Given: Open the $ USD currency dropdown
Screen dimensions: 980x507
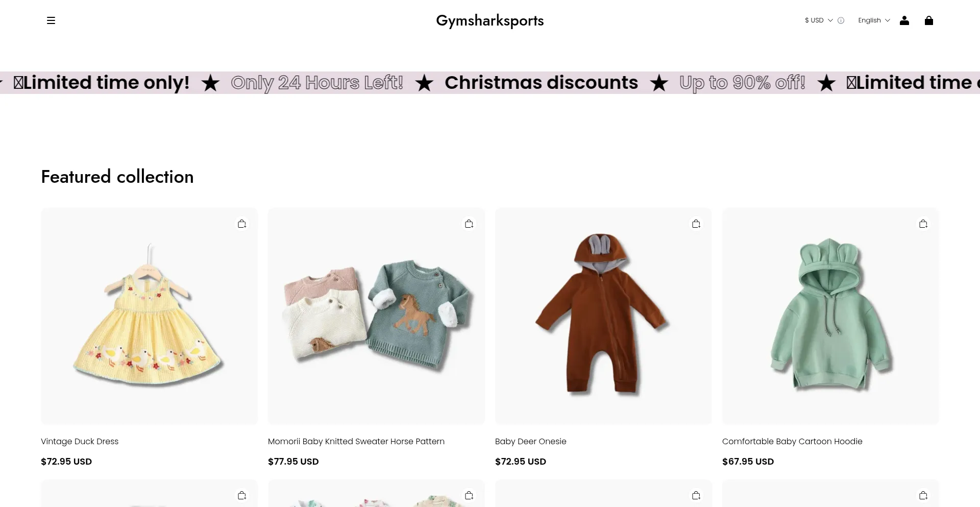Looking at the screenshot, I should pos(817,20).
